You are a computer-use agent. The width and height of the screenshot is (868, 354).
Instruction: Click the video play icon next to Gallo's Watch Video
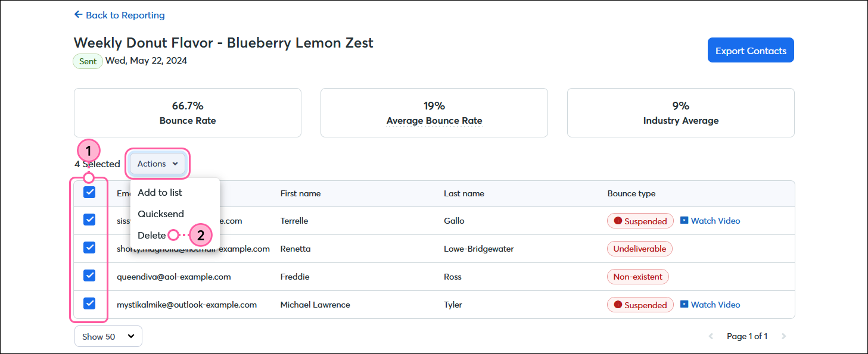pyautogui.click(x=685, y=220)
